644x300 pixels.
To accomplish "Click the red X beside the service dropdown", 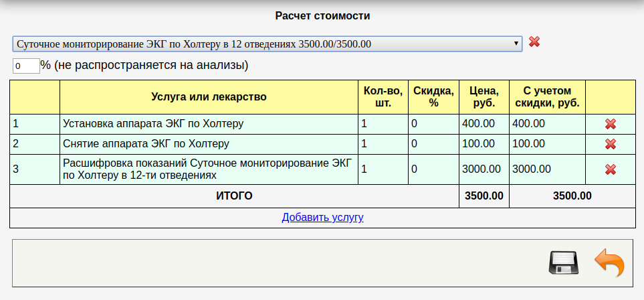I will coord(534,42).
